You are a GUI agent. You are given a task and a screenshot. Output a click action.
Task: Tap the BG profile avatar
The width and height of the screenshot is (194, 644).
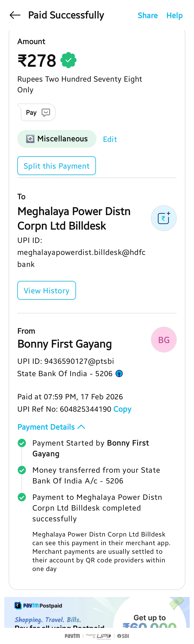tap(164, 340)
